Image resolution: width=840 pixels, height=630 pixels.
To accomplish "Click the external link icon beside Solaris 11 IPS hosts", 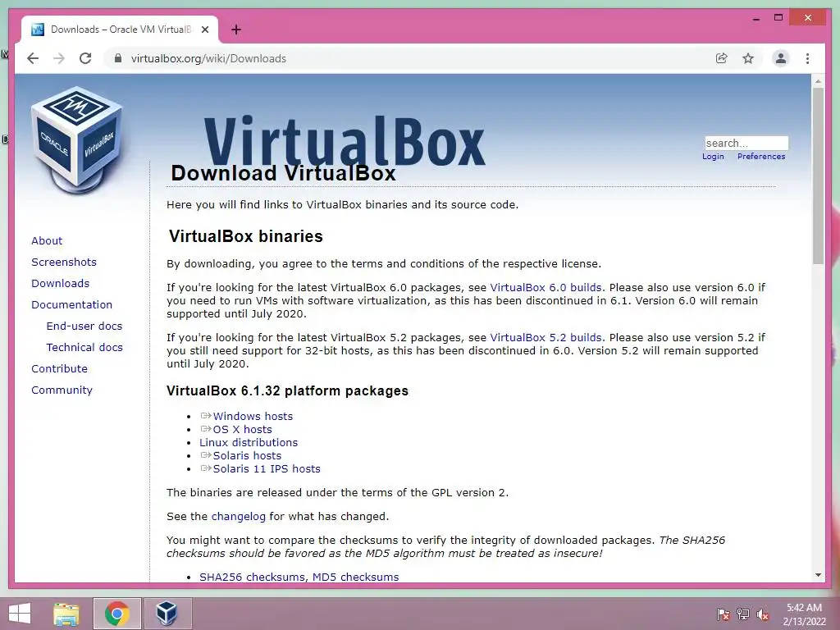I will [x=206, y=468].
